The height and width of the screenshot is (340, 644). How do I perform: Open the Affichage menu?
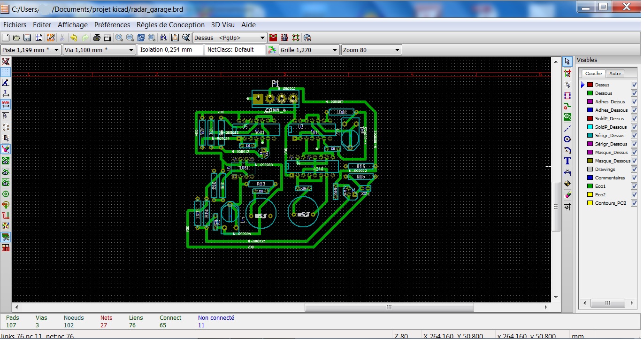point(72,25)
